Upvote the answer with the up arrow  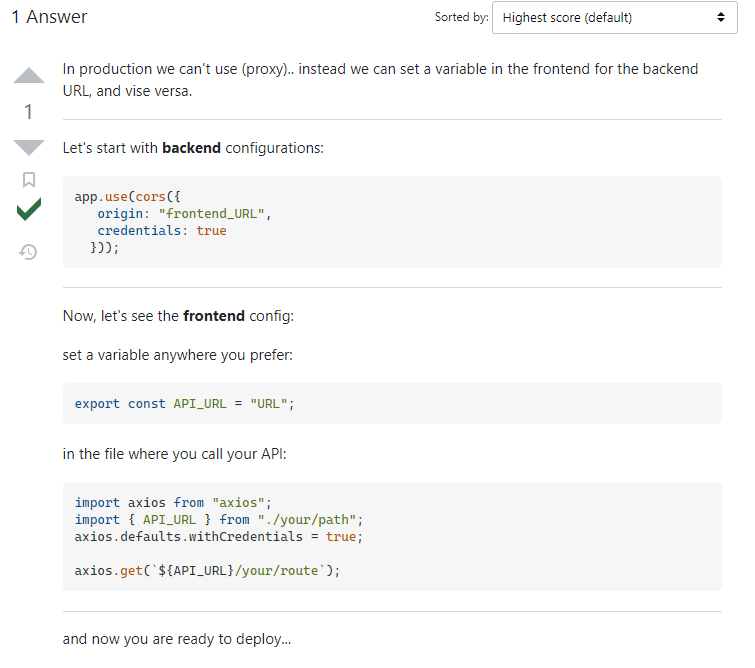click(x=29, y=76)
